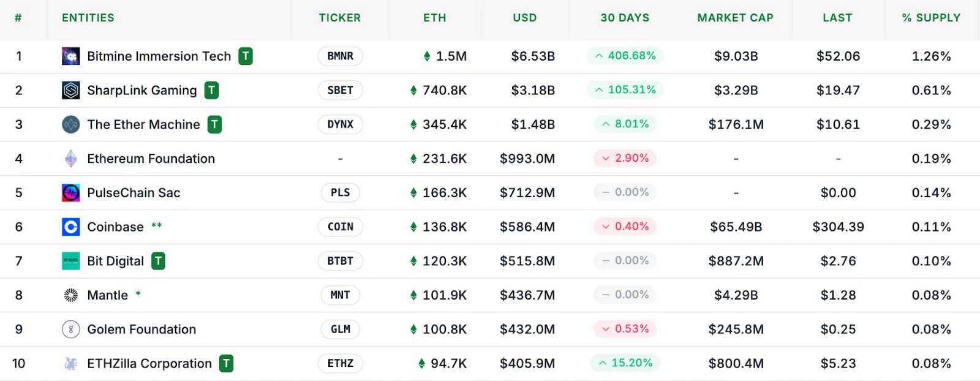Image resolution: width=980 pixels, height=381 pixels.
Task: Open the Ethereum Foundation diamond logo
Action: pos(70,158)
